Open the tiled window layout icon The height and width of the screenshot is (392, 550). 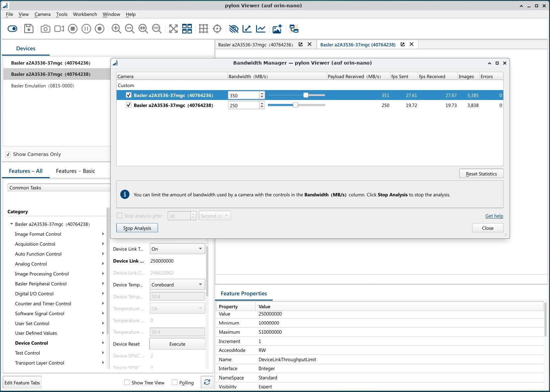[x=187, y=29]
